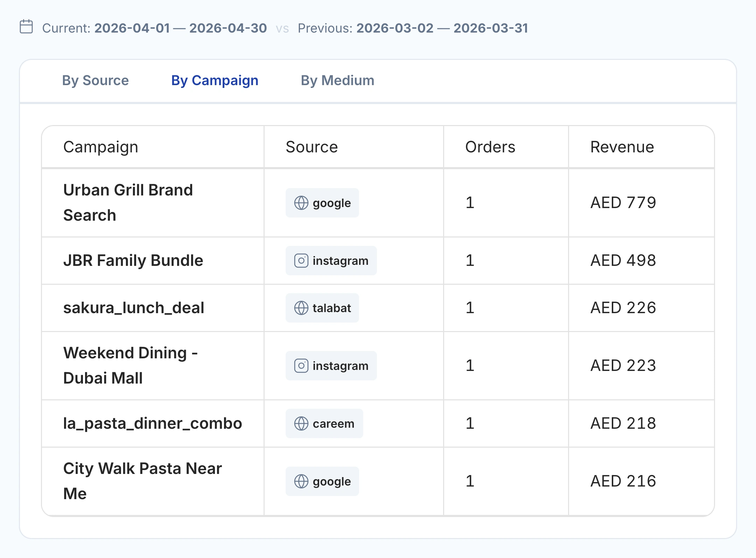Viewport: 756px width, 558px height.
Task: Click the globe icon in Urban Grill row
Action: tap(301, 203)
